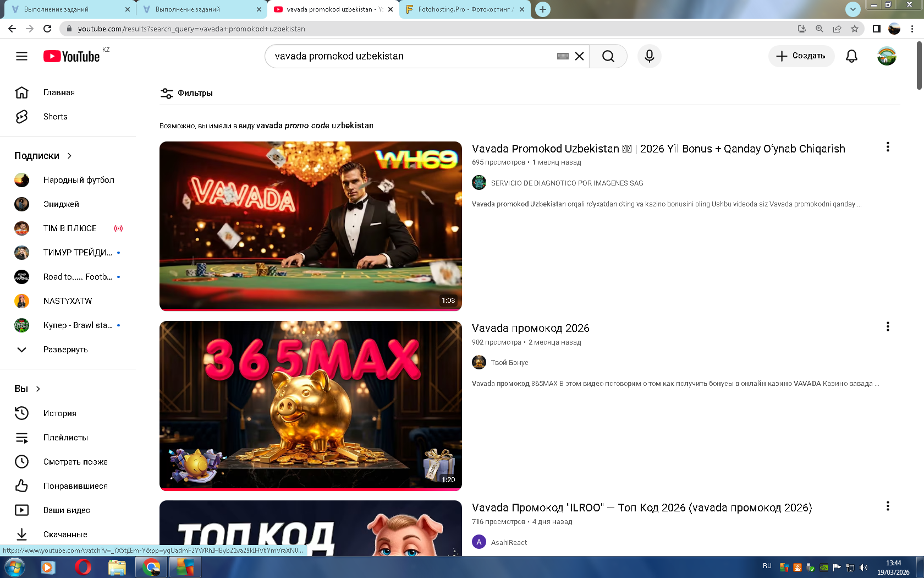Toggle Chrome side panel
Screen dimensions: 924x578
877,29
